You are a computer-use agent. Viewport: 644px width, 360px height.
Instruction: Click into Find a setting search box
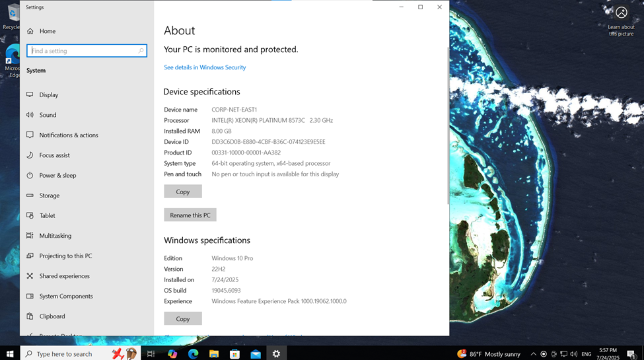point(87,51)
